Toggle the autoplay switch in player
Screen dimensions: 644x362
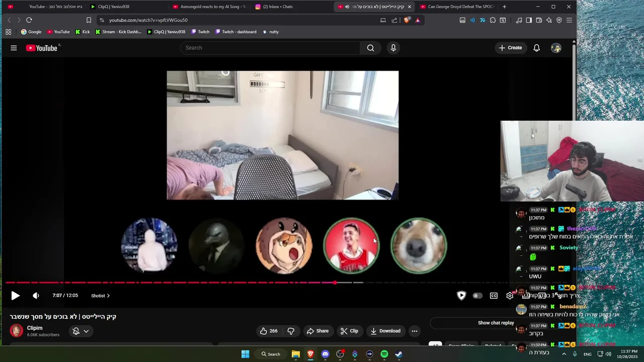477,296
